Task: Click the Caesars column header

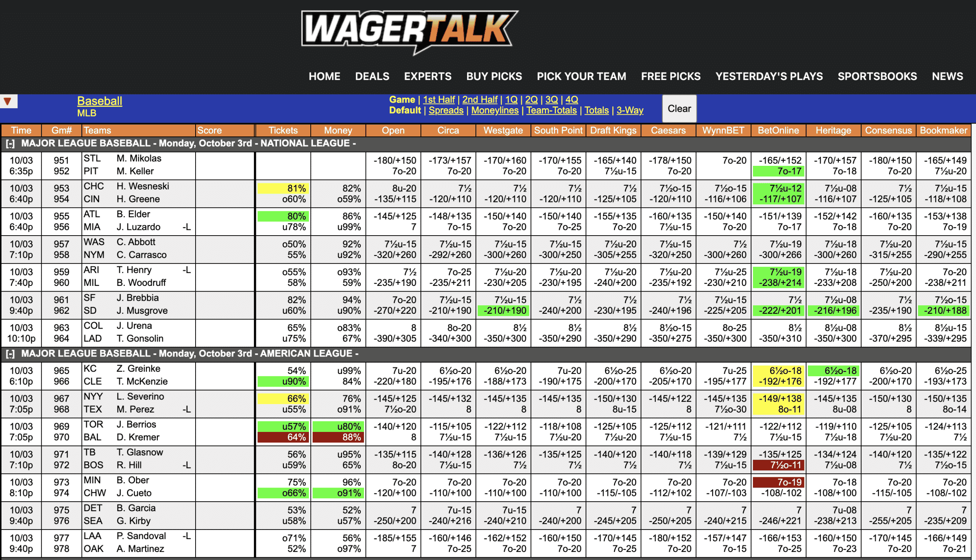Action: 668,130
